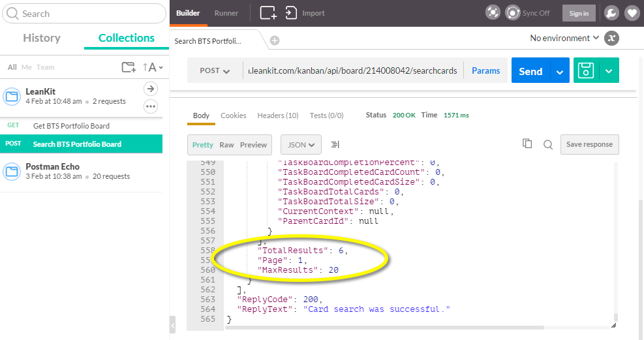This screenshot has height=340, width=644.
Task: Click the "CurrentContext": null line
Action: coord(335,211)
